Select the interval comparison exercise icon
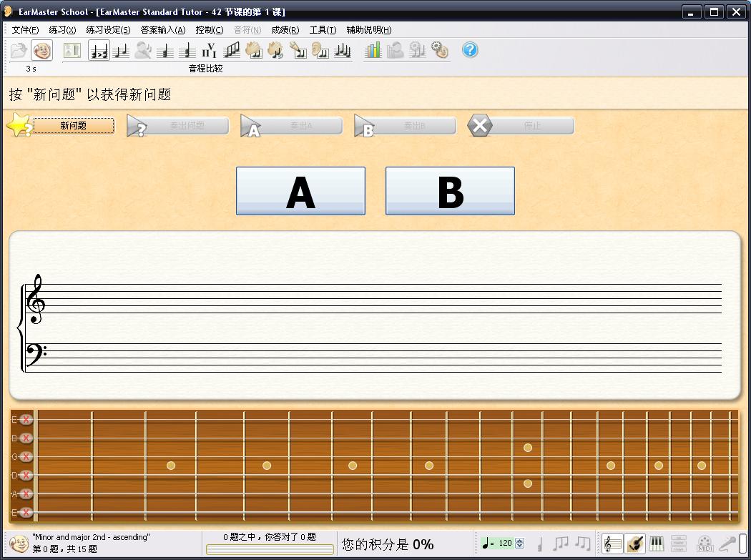The image size is (751, 560). [99, 50]
